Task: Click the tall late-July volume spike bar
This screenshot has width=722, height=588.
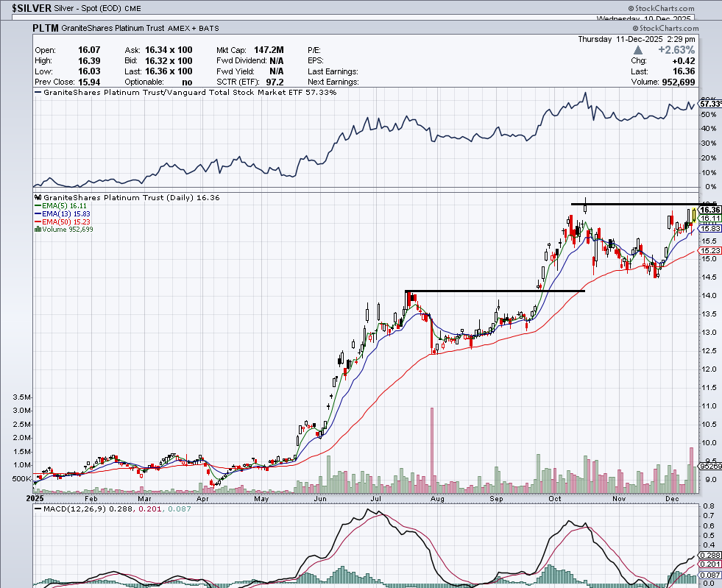Action: [x=432, y=450]
